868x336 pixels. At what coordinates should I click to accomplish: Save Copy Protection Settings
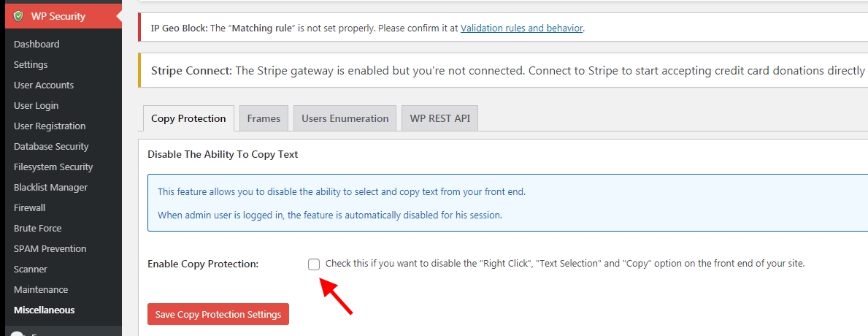(218, 314)
